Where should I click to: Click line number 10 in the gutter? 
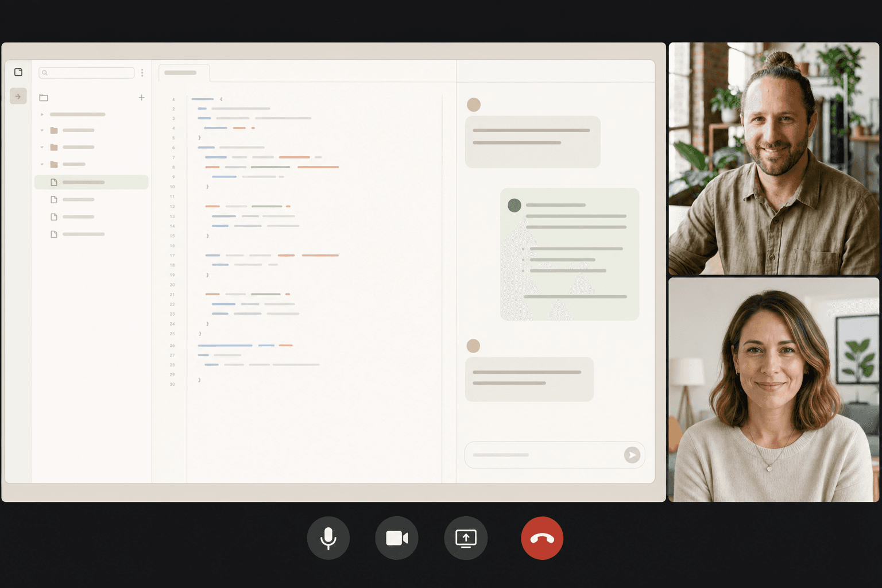pos(172,187)
